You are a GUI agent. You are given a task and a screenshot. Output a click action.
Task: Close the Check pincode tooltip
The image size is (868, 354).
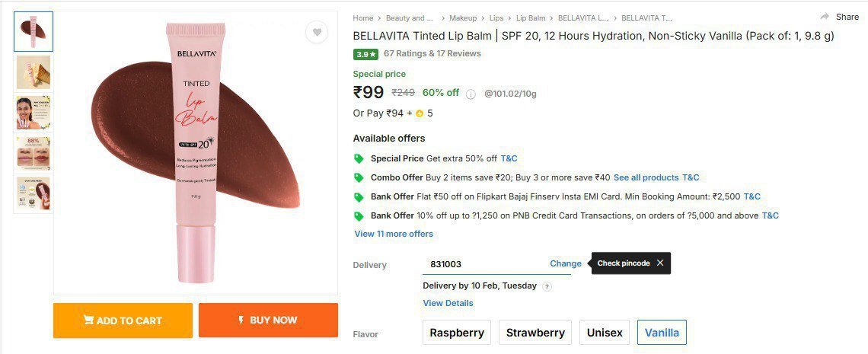click(660, 263)
